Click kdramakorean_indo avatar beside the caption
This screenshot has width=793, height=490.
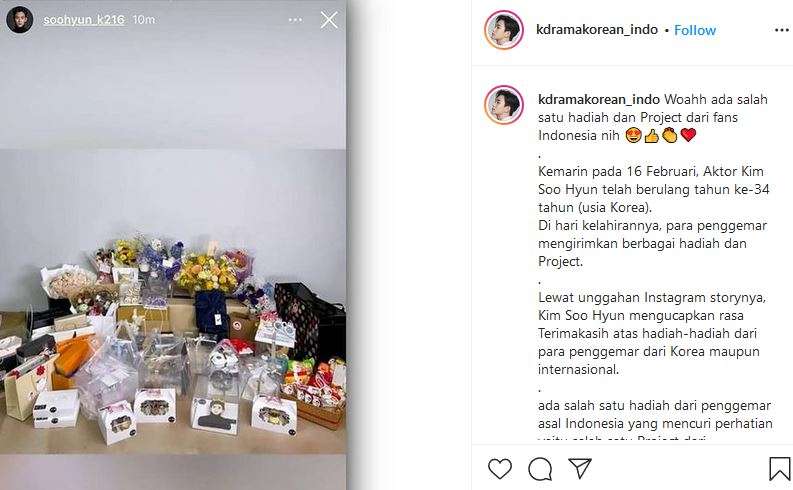point(504,105)
